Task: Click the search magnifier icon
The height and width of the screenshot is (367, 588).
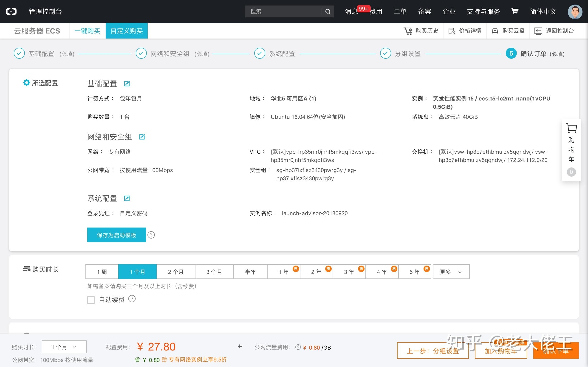Action: click(x=328, y=11)
